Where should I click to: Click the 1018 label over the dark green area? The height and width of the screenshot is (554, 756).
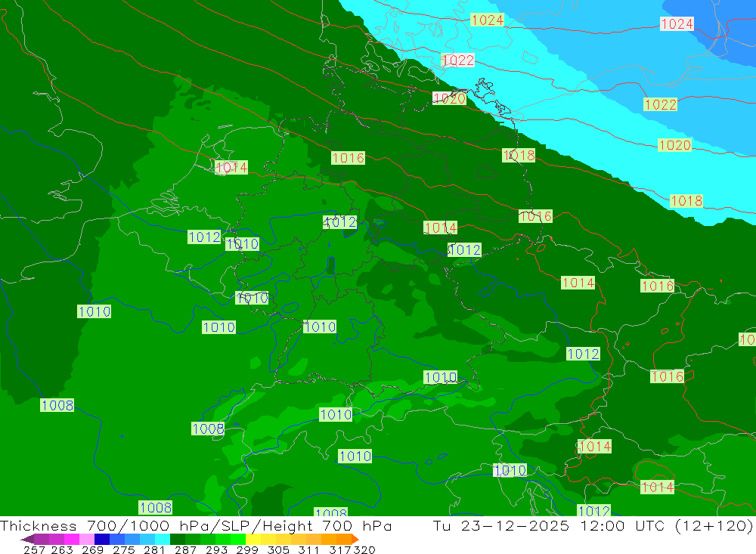point(519,155)
